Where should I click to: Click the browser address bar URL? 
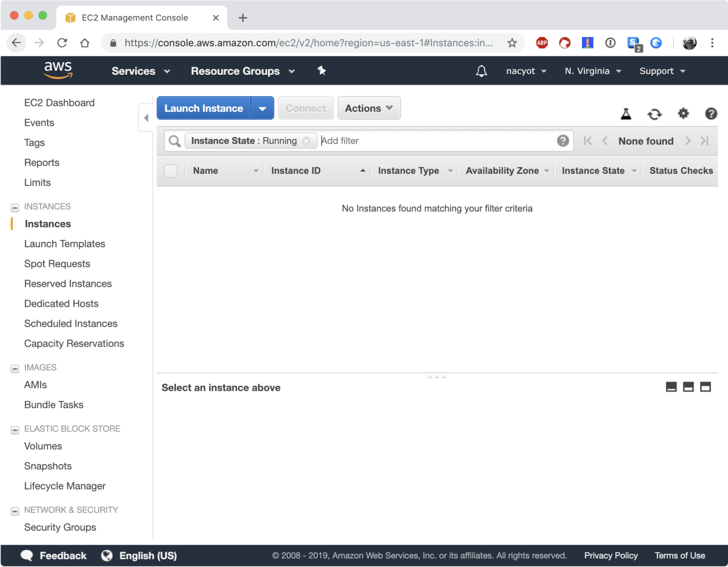pos(309,43)
